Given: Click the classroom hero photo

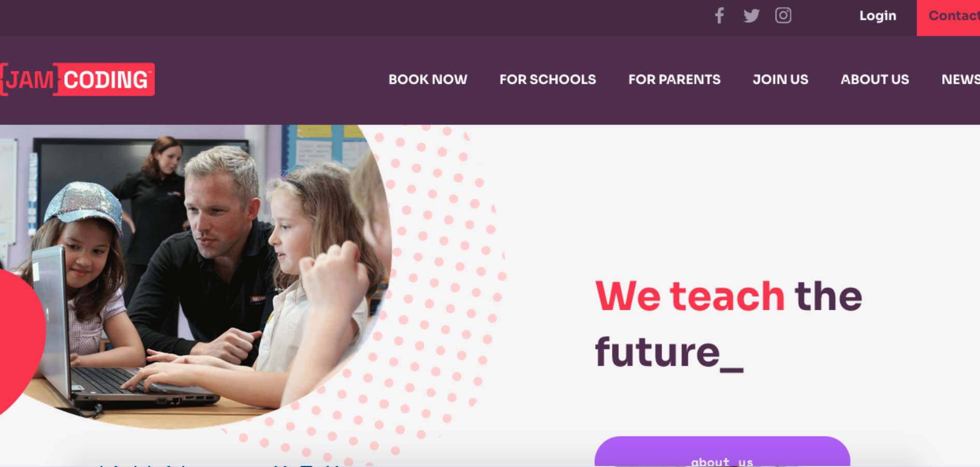Looking at the screenshot, I should pyautogui.click(x=197, y=274).
